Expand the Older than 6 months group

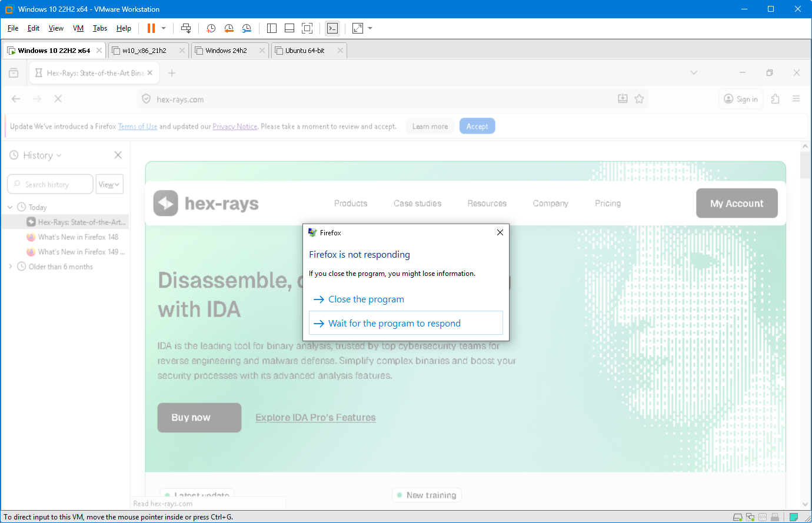pyautogui.click(x=10, y=267)
